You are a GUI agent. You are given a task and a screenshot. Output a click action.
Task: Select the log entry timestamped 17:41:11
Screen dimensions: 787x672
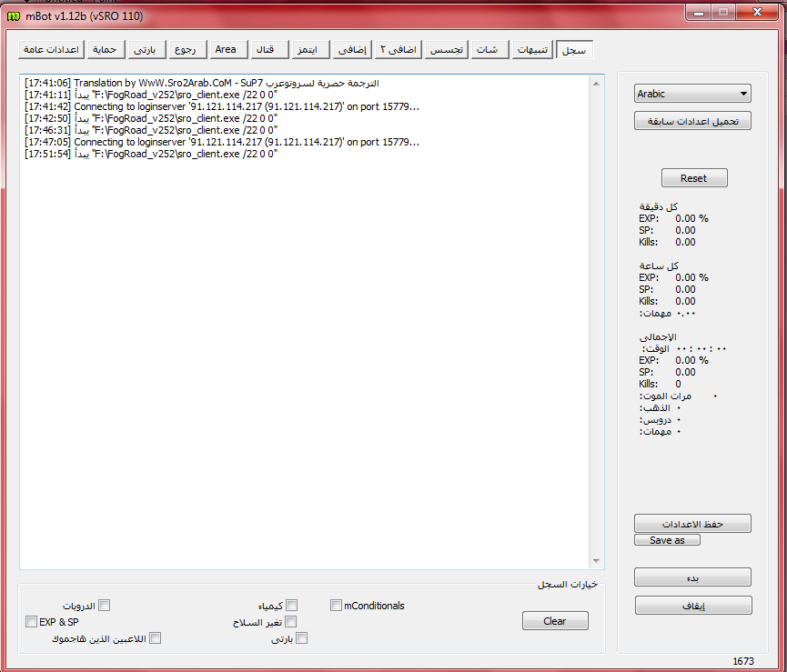coord(151,95)
